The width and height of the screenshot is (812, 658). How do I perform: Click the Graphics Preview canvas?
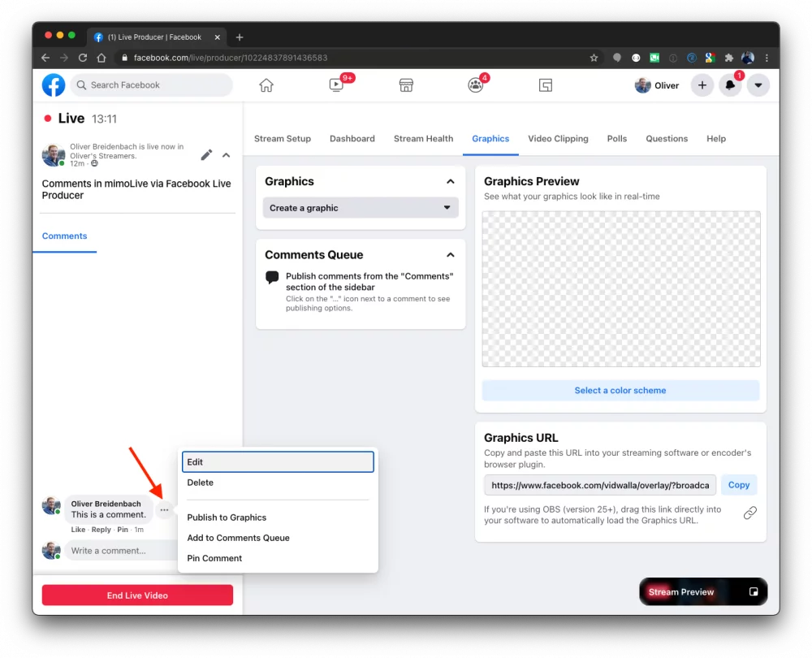621,288
